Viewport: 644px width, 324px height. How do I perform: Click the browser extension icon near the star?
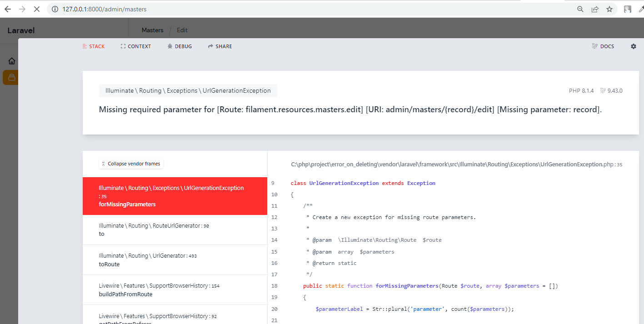coord(628,9)
